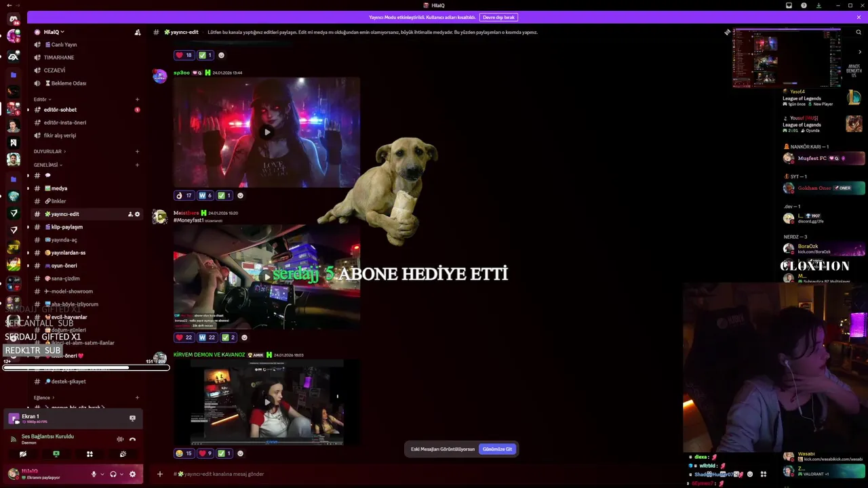Open the channel search magnifier icon
The width and height of the screenshot is (868, 488).
pyautogui.click(x=859, y=32)
